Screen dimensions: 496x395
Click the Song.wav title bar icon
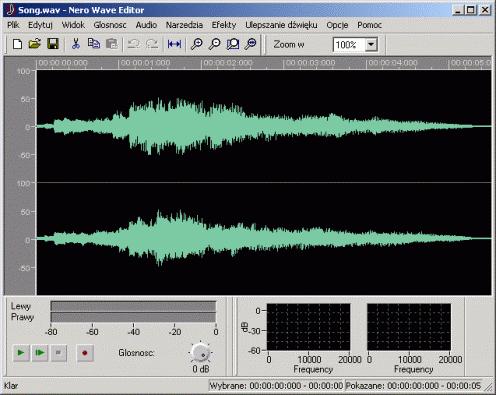tap(10, 10)
